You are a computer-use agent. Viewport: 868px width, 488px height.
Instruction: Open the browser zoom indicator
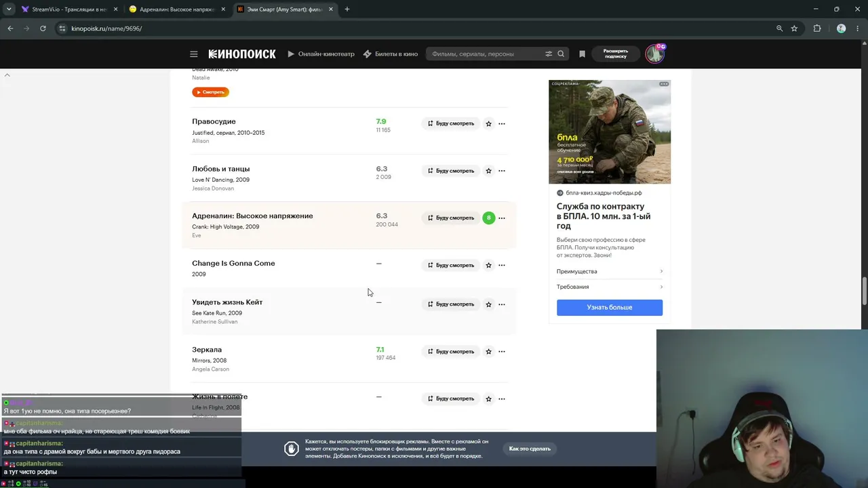pos(779,28)
